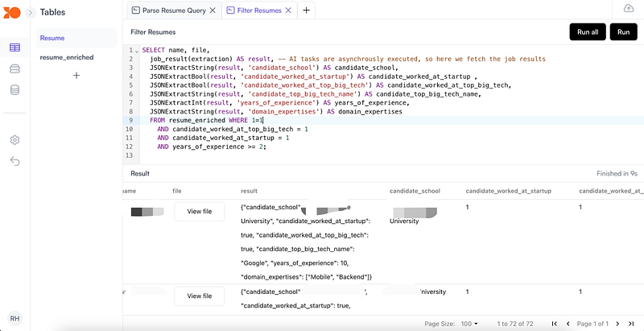Click the Finished in 9s status
Viewport: 644px width, 331px height.
[x=617, y=174]
